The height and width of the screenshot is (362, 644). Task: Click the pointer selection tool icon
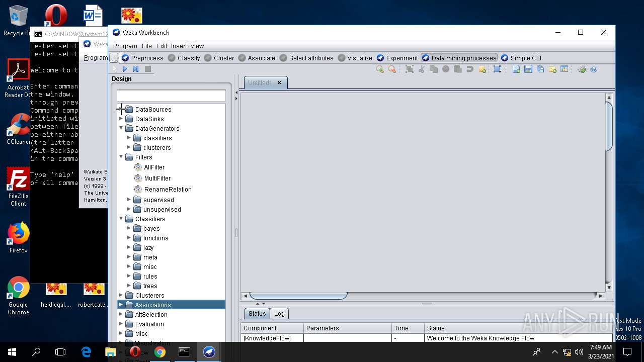click(114, 69)
